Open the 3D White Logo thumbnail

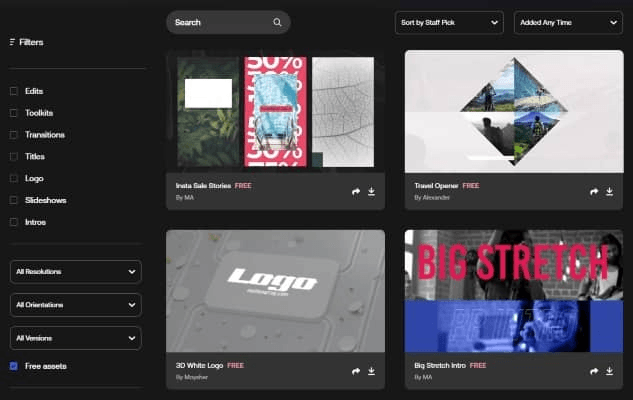[x=275, y=291]
